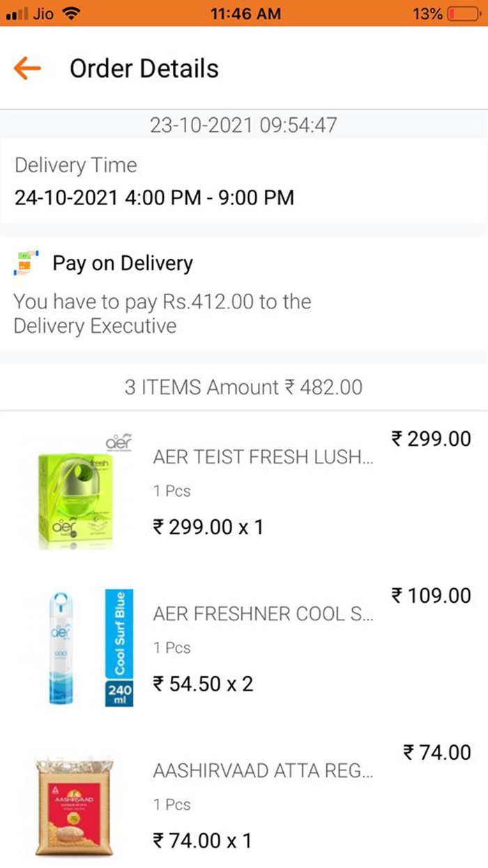Tap the cellular signal bars icon
Viewport: 488px width, 868px height.
[16, 14]
